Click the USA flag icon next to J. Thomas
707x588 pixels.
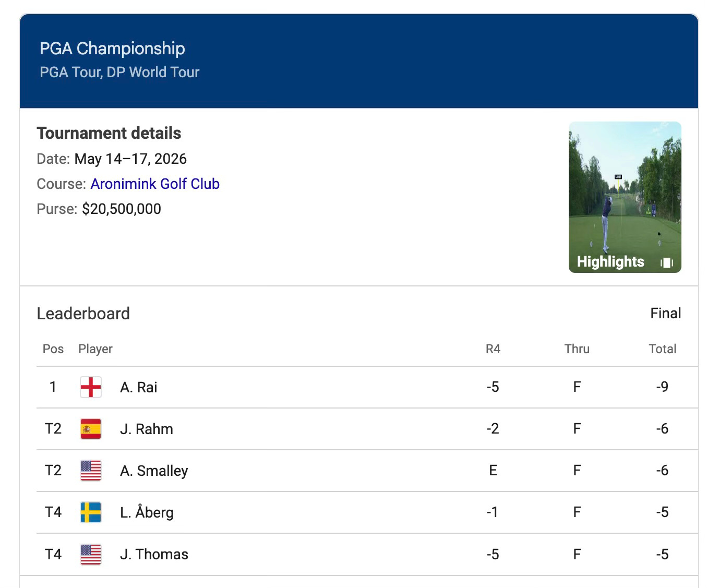click(x=91, y=554)
